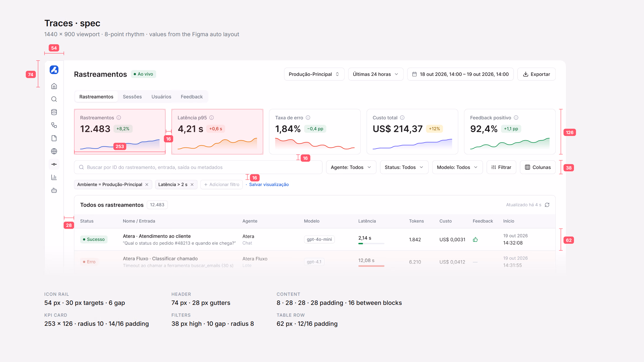Click the refresh icon next to Atualizado

[x=547, y=205]
